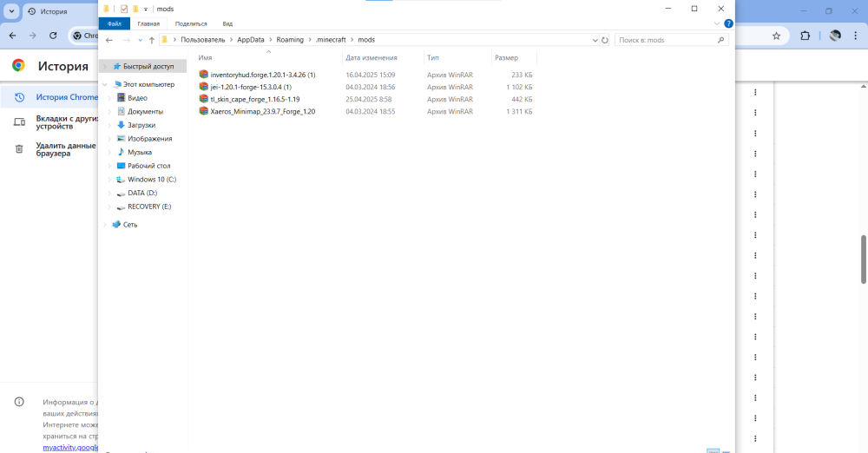Open Документы in the navigation pane
Screen dimensions: 868x453
(x=145, y=112)
